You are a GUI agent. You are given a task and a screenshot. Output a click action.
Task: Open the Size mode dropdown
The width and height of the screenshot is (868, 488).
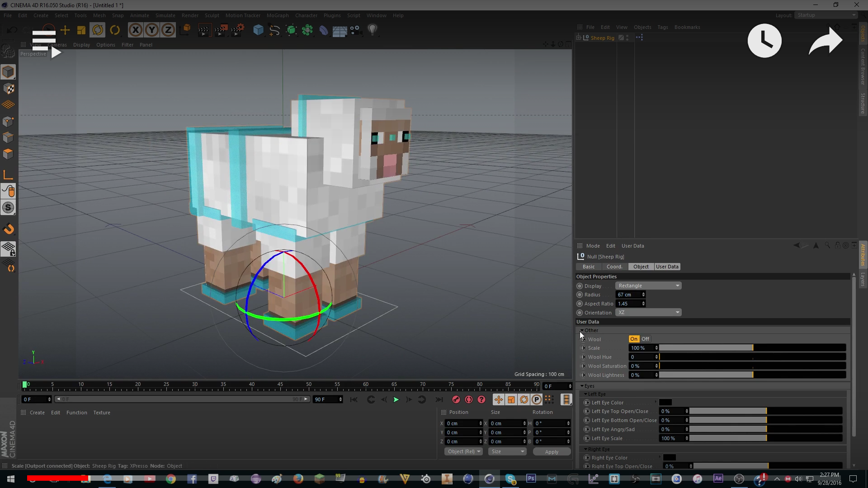tap(508, 451)
